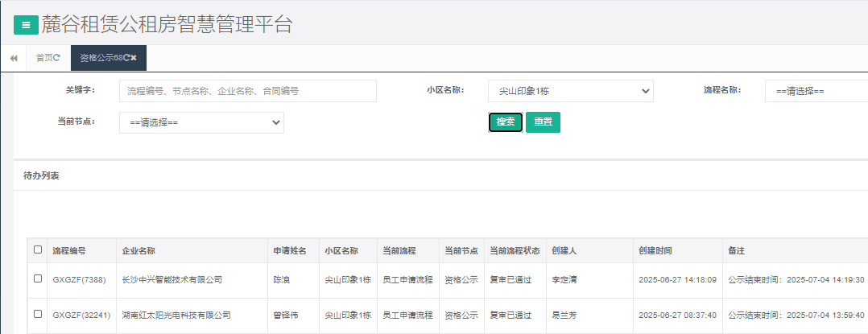This screenshot has width=868, height=334.
Task: Click the 流程编号 column header
Action: click(x=69, y=250)
